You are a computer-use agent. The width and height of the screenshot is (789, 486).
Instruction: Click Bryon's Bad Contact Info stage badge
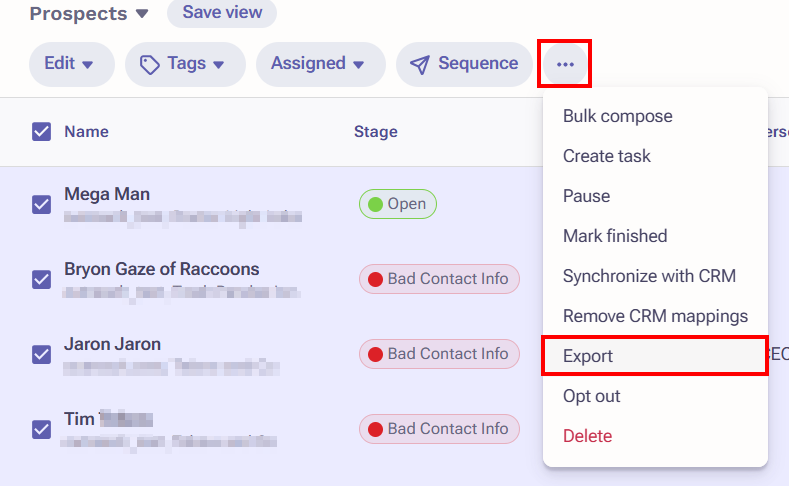point(439,279)
